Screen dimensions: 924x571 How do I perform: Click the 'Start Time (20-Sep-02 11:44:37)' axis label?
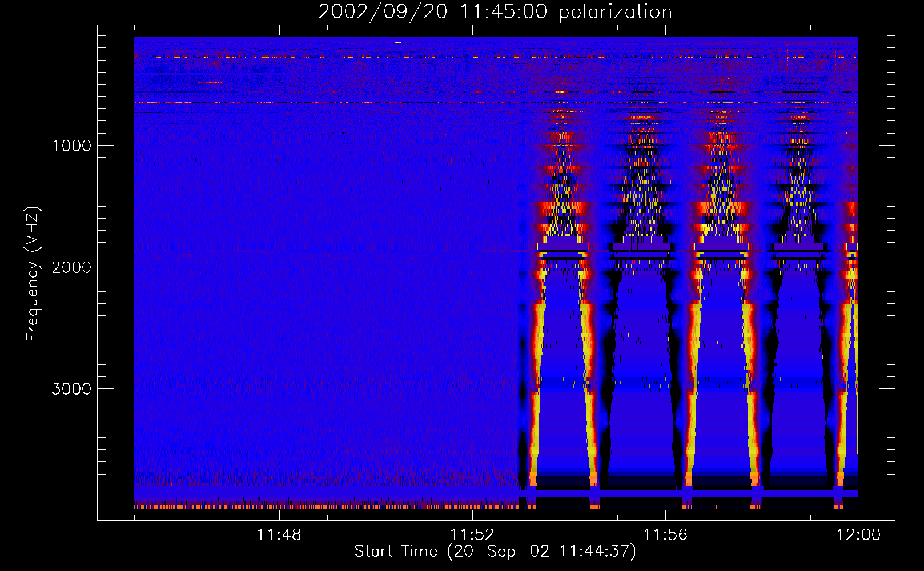tap(495, 552)
